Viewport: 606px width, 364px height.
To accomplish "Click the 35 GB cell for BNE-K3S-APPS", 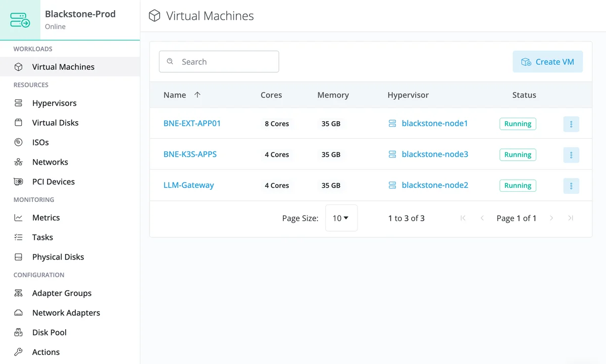I will click(x=331, y=154).
